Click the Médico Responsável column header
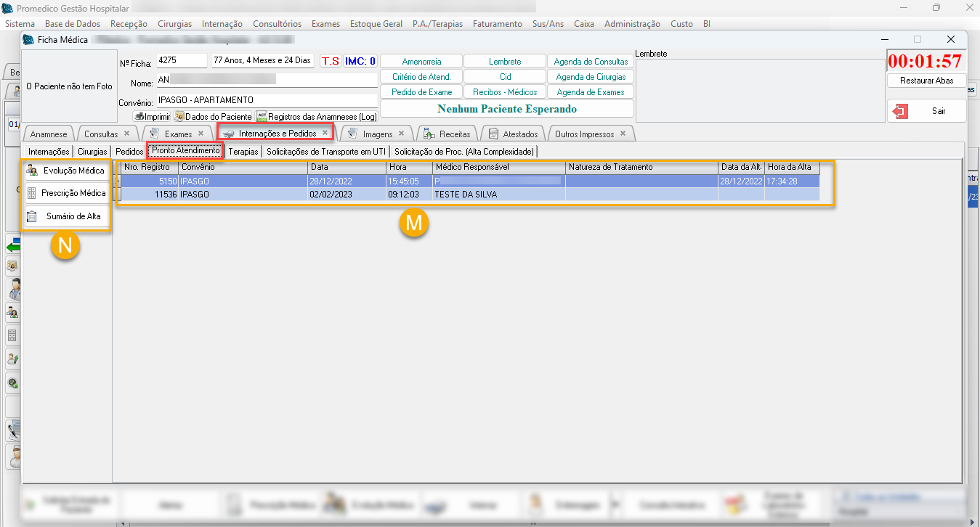Viewport: 980px width, 527px height. click(x=498, y=167)
